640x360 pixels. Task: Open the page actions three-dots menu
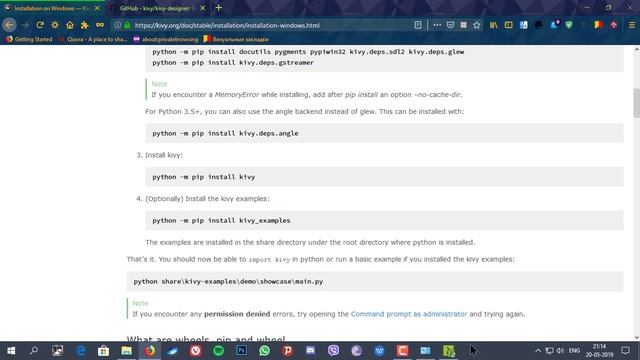tap(437, 25)
